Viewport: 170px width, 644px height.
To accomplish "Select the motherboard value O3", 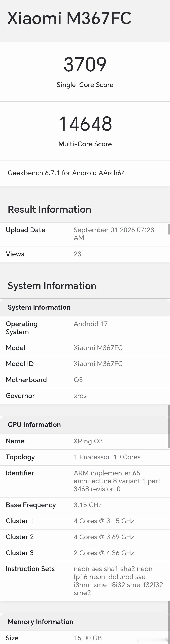I will pyautogui.click(x=78, y=380).
